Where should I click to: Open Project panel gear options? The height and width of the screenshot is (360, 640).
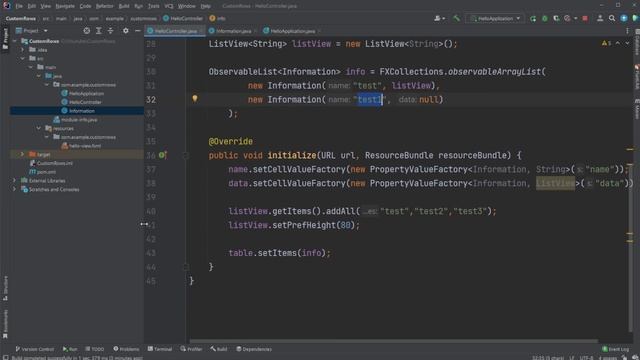(x=126, y=31)
